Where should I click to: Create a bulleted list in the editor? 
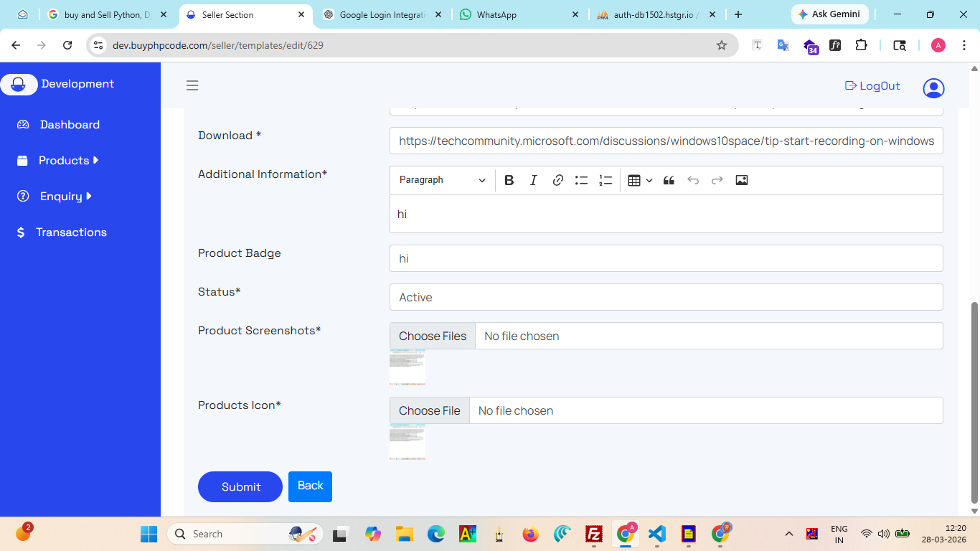click(581, 180)
